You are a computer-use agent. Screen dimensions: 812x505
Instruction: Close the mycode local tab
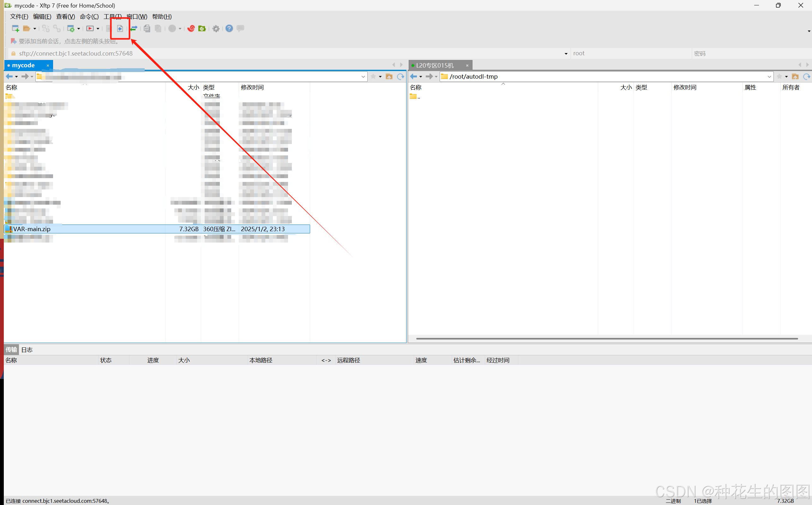pyautogui.click(x=48, y=65)
